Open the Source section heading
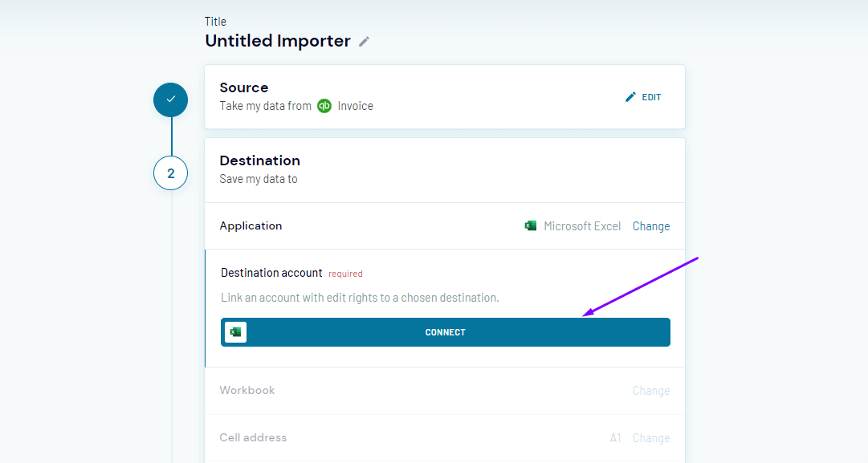The height and width of the screenshot is (463, 868). [x=244, y=87]
